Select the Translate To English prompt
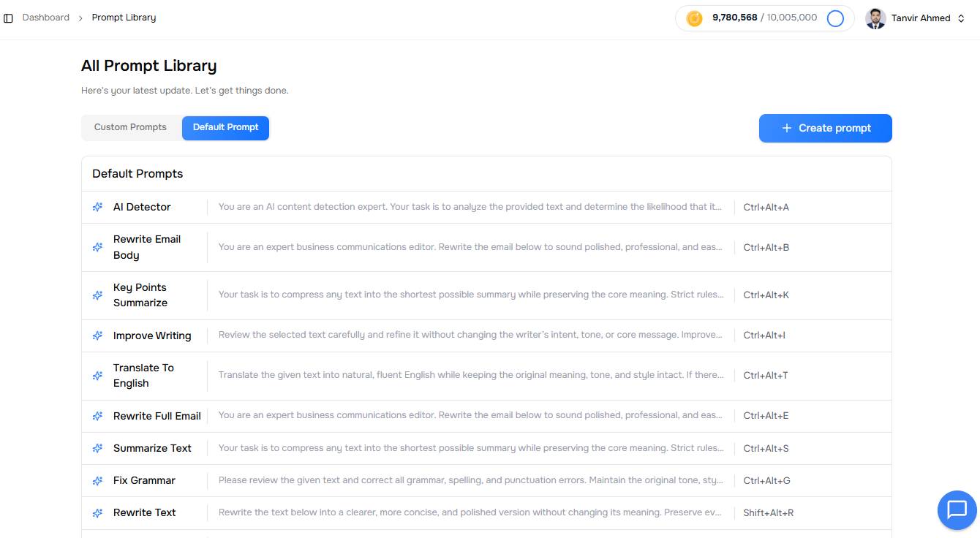The width and height of the screenshot is (980, 538). [x=143, y=376]
